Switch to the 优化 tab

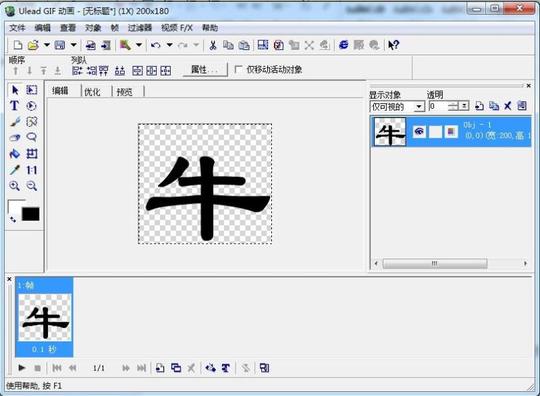pyautogui.click(x=92, y=92)
